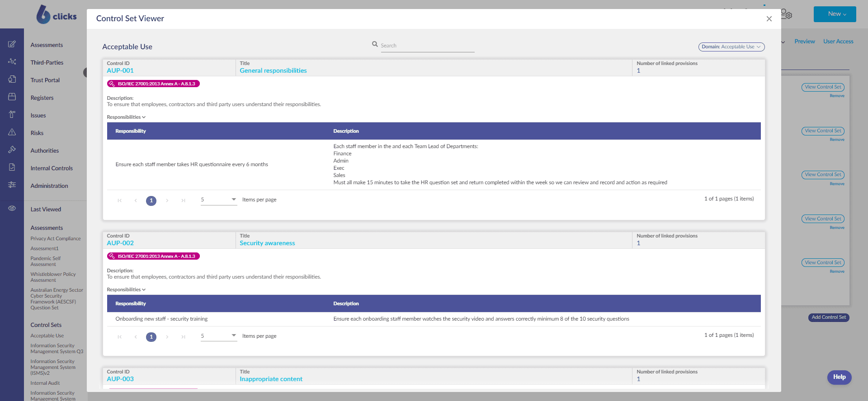The height and width of the screenshot is (401, 868).
Task: Close the Control Set Viewer dialog
Action: [x=769, y=19]
